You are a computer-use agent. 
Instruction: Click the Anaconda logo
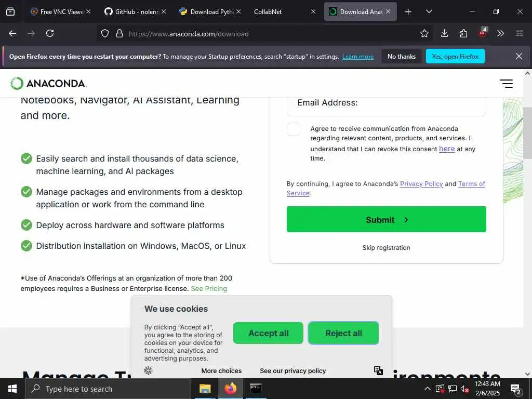48,84
